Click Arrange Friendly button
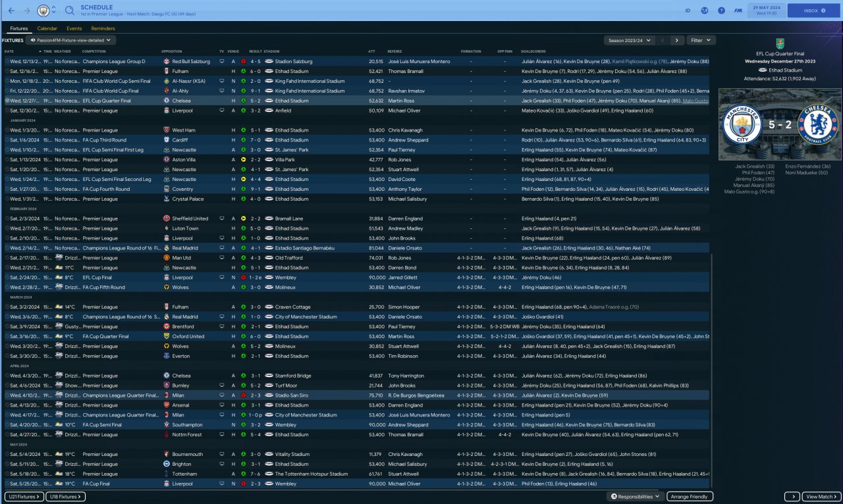843x504 pixels. [x=690, y=497]
